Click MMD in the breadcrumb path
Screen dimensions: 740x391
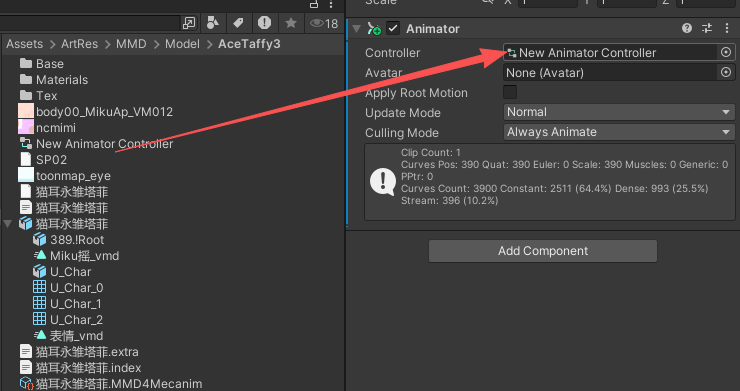(131, 44)
